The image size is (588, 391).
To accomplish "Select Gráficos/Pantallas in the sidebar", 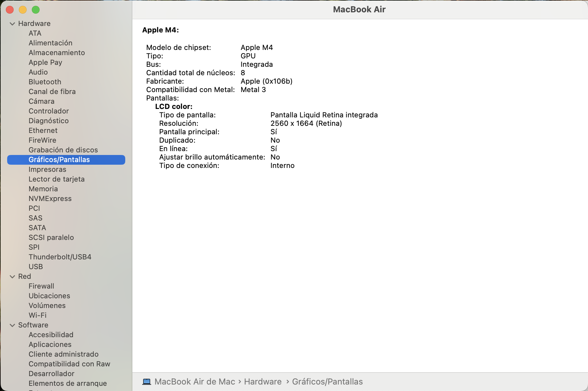I will click(x=59, y=160).
